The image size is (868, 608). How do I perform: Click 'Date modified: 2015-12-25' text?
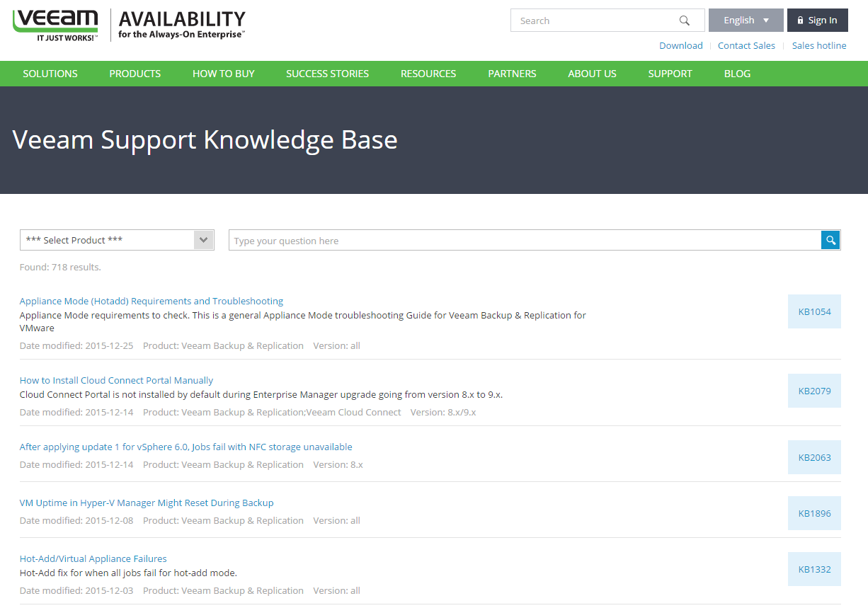[75, 345]
